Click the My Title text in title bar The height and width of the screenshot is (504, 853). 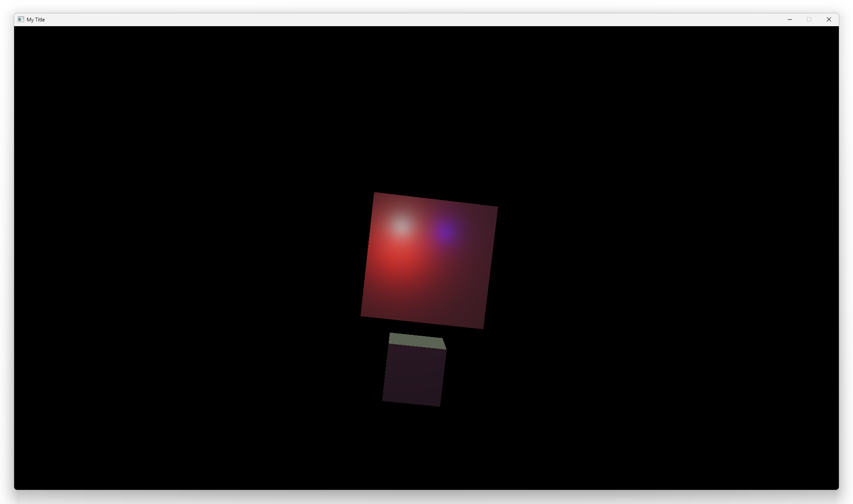coord(36,20)
